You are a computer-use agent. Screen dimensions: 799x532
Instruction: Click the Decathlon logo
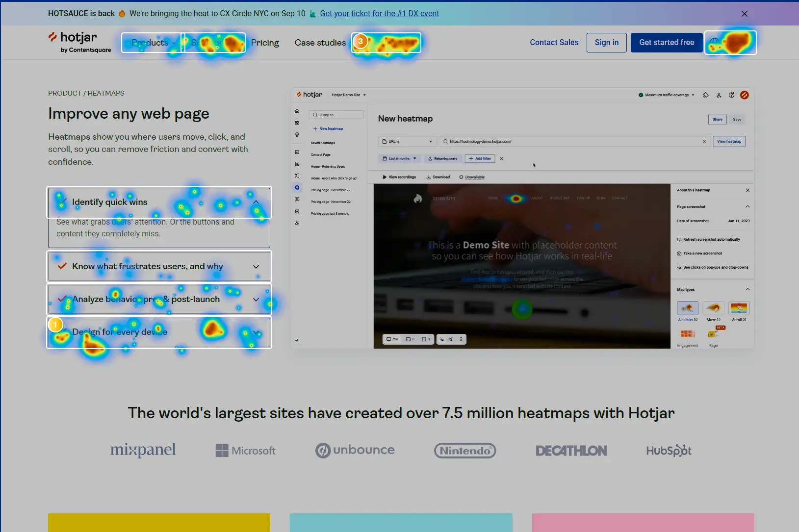(571, 451)
